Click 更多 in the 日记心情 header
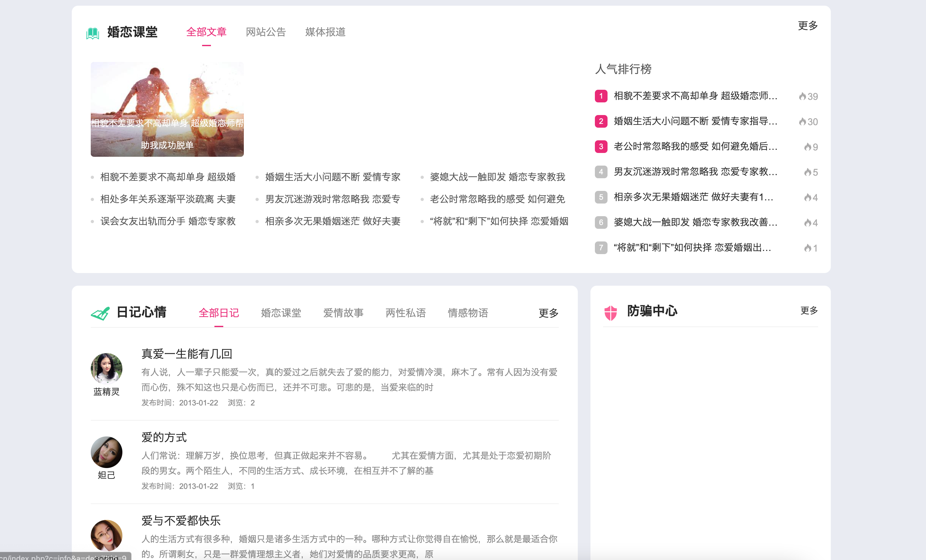This screenshot has height=560, width=926. point(548,313)
